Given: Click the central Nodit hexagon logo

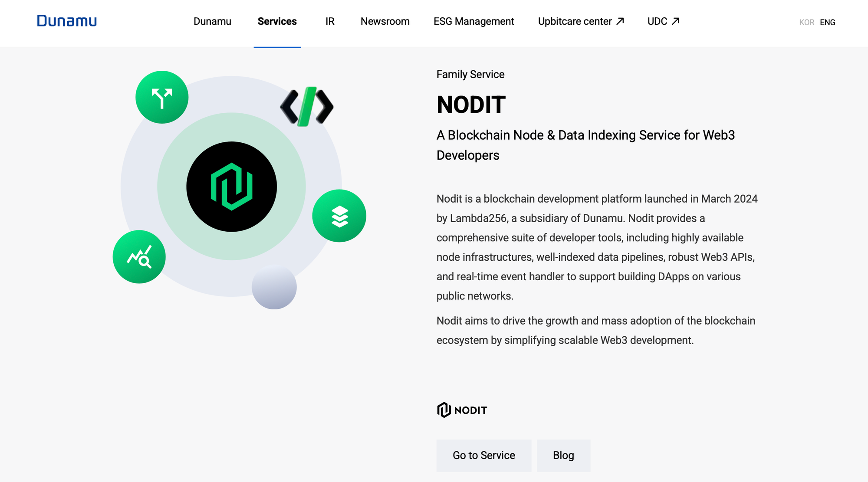Looking at the screenshot, I should click(x=231, y=187).
